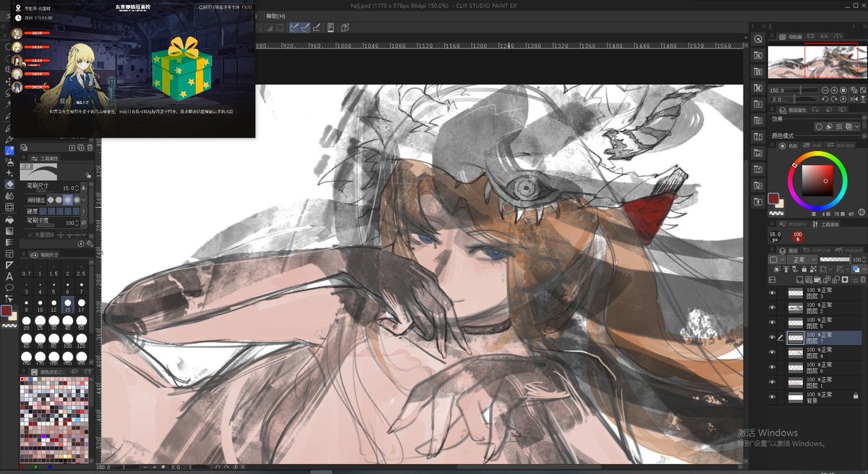Expand the 颜色模式 section arrow

point(864,135)
